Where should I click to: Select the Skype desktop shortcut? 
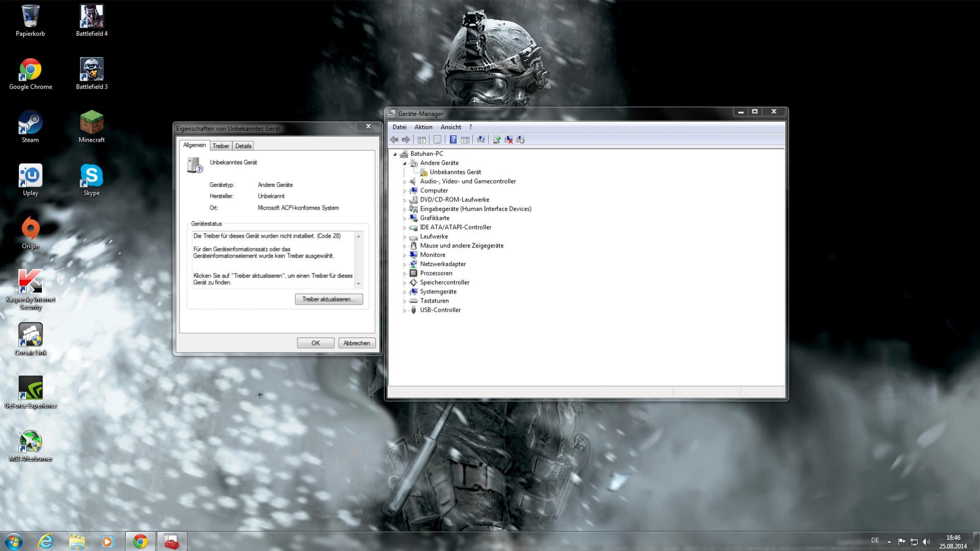pos(92,180)
